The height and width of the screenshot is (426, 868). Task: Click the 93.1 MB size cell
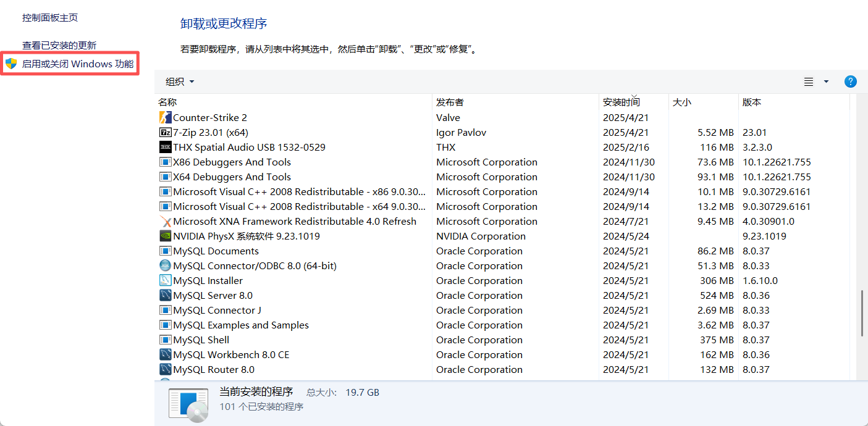715,177
